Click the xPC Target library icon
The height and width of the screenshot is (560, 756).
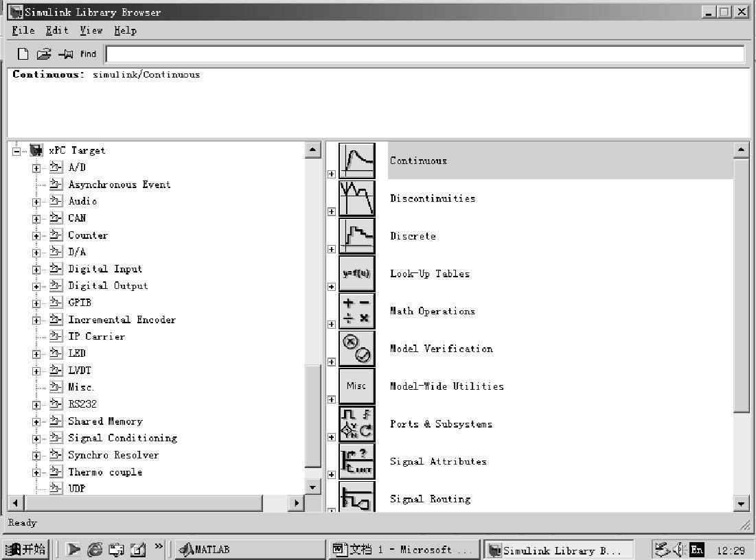[x=36, y=150]
